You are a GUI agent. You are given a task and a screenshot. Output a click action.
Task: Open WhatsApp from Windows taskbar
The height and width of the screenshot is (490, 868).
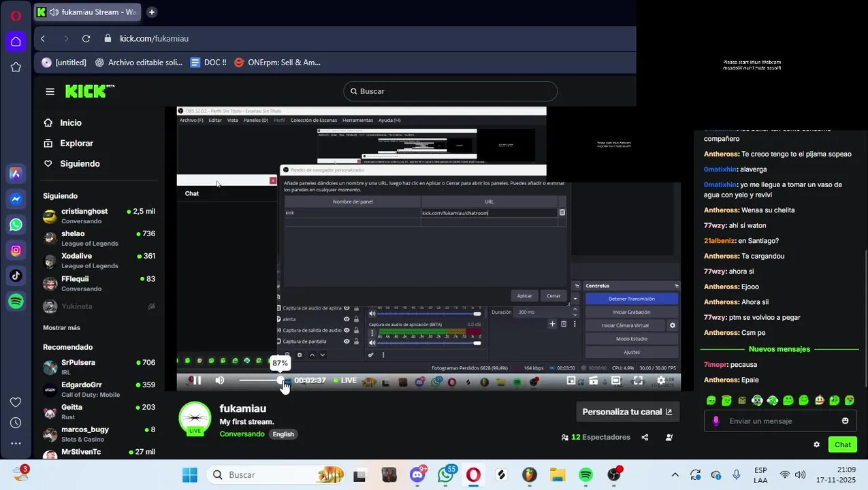coord(446,475)
